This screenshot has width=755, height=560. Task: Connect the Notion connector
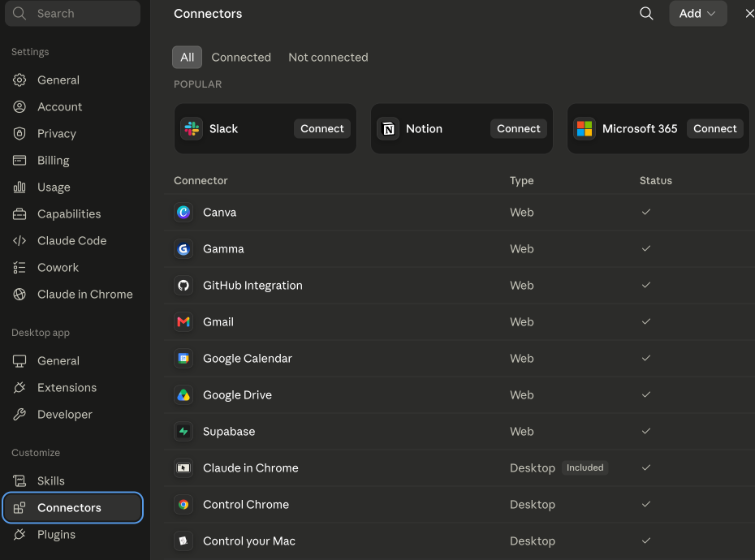[519, 128]
